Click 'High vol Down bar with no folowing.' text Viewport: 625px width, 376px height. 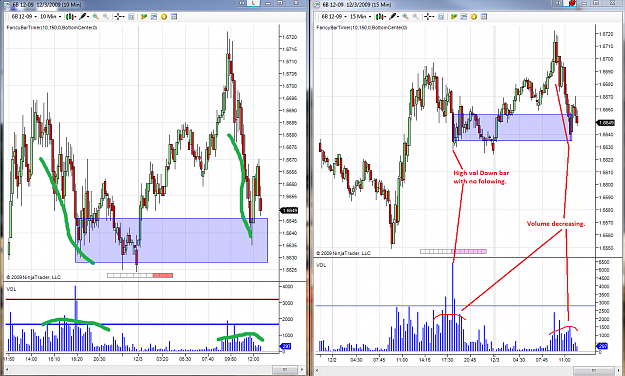[x=481, y=177]
